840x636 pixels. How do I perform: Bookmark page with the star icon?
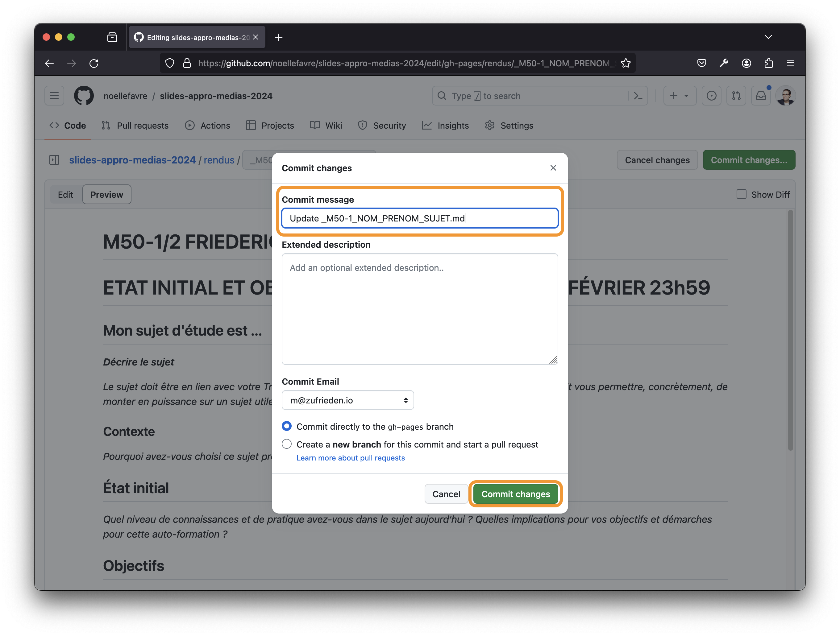click(626, 63)
